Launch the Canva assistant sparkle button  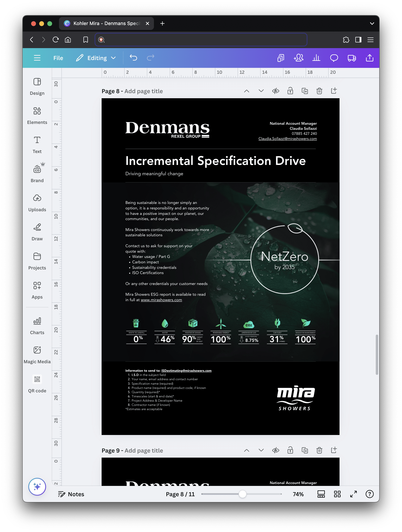(x=37, y=487)
